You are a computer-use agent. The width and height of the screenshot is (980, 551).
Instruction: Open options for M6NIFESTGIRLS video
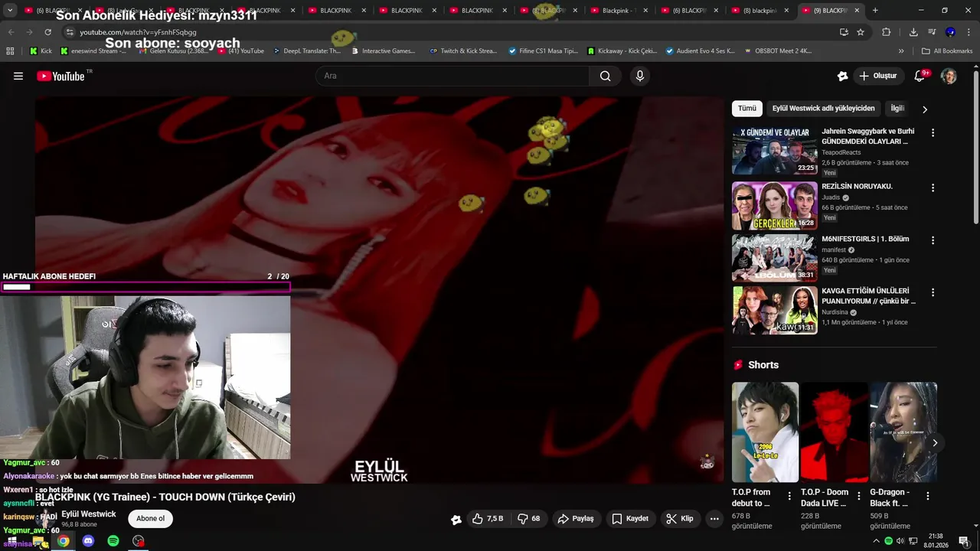[933, 240]
